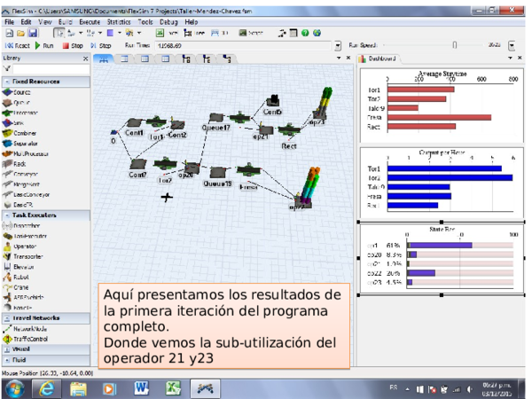532x399 pixels.
Task: Pick the TrafficControl object in Library
Action: tap(26, 339)
